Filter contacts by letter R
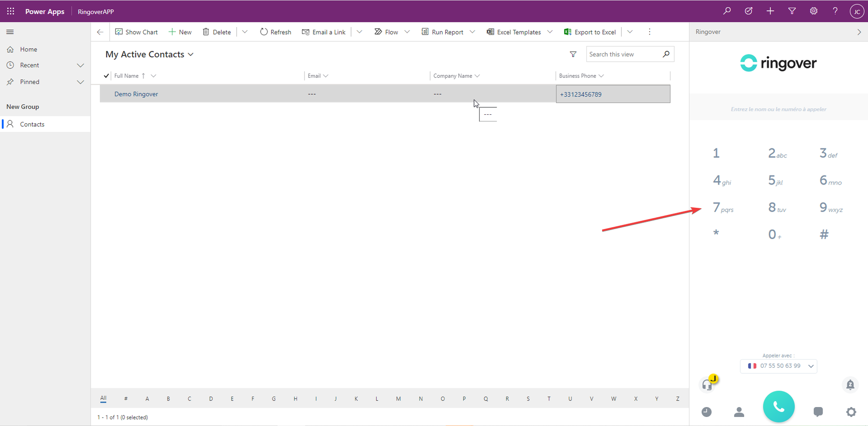This screenshot has width=868, height=426. pos(507,399)
